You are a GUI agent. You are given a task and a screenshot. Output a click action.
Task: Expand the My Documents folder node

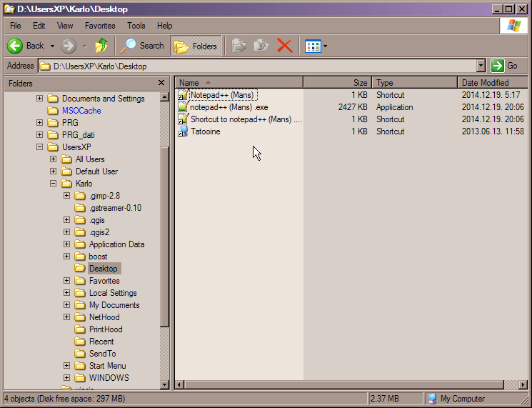[x=67, y=305]
